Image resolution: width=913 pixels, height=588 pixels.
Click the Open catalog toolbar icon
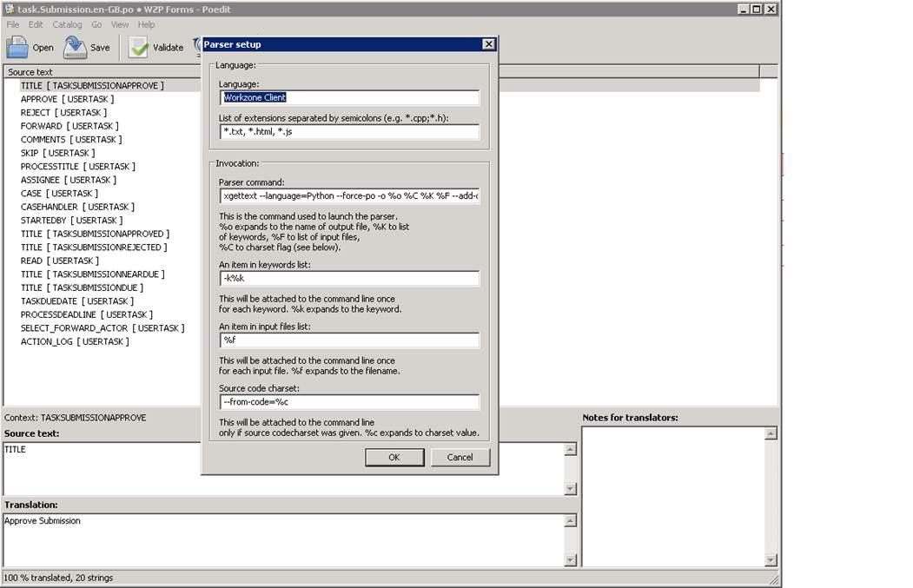point(17,47)
